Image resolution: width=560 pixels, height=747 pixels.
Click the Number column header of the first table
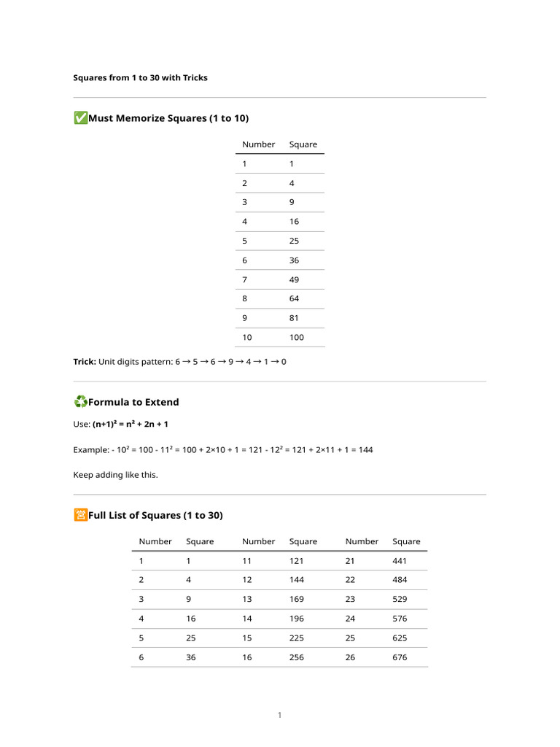(x=259, y=144)
